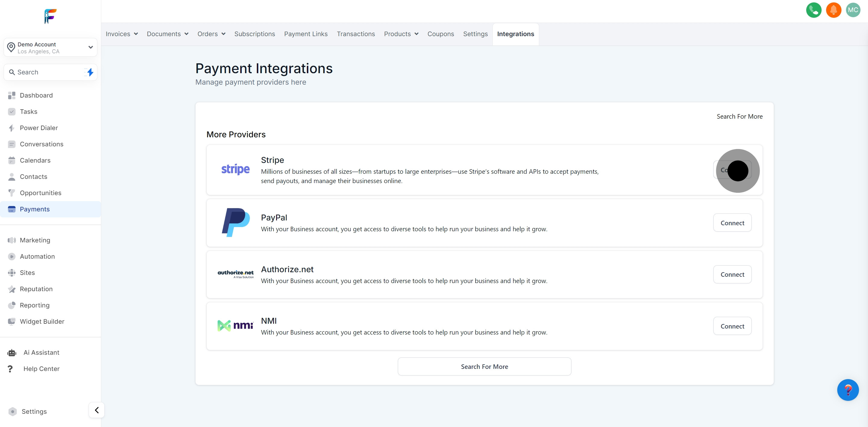
Task: Click the lightning bolt quick actions icon
Action: [x=90, y=72]
